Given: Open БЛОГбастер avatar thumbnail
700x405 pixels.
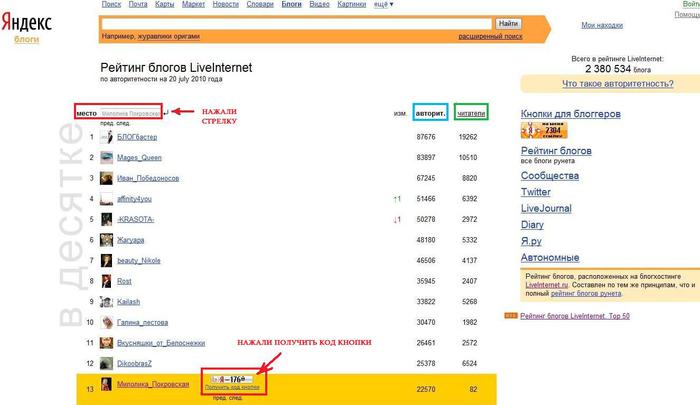Looking at the screenshot, I should pos(106,137).
